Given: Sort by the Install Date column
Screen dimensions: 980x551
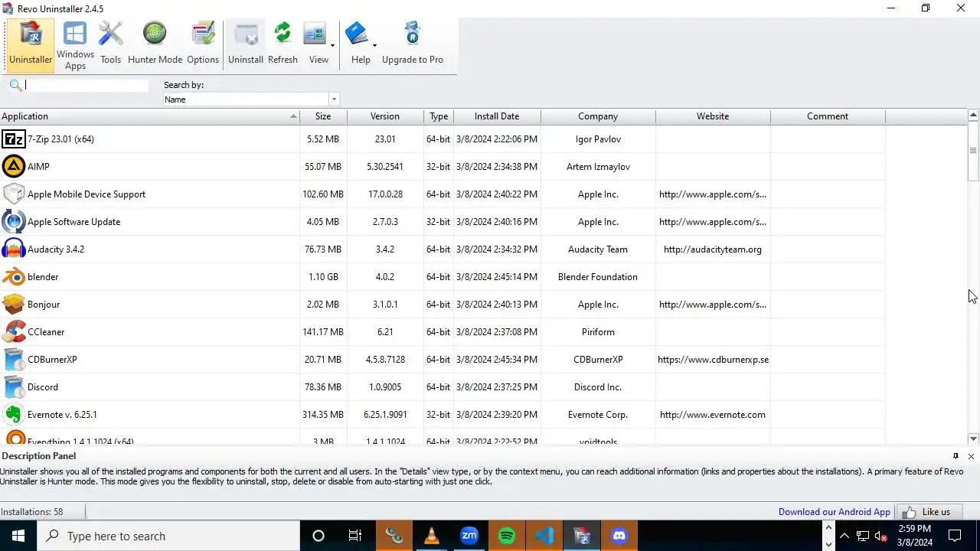Looking at the screenshot, I should (x=497, y=116).
